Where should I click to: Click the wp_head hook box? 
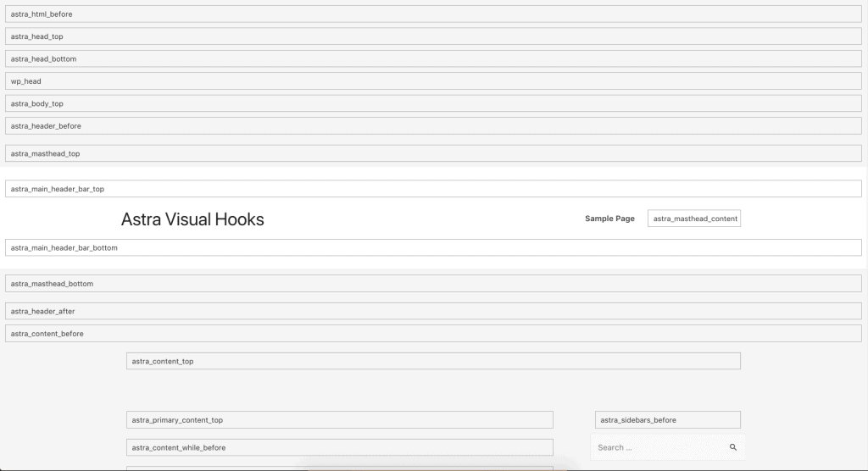click(x=433, y=80)
